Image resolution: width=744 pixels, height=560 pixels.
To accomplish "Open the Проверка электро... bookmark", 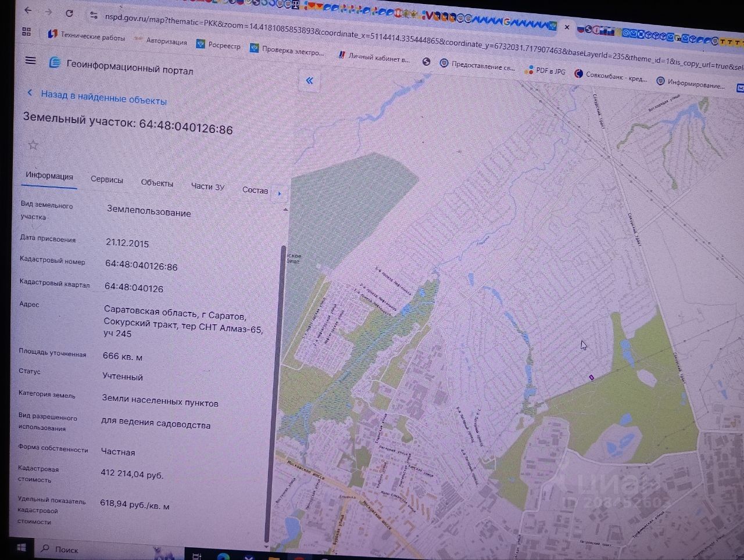I will pos(287,50).
